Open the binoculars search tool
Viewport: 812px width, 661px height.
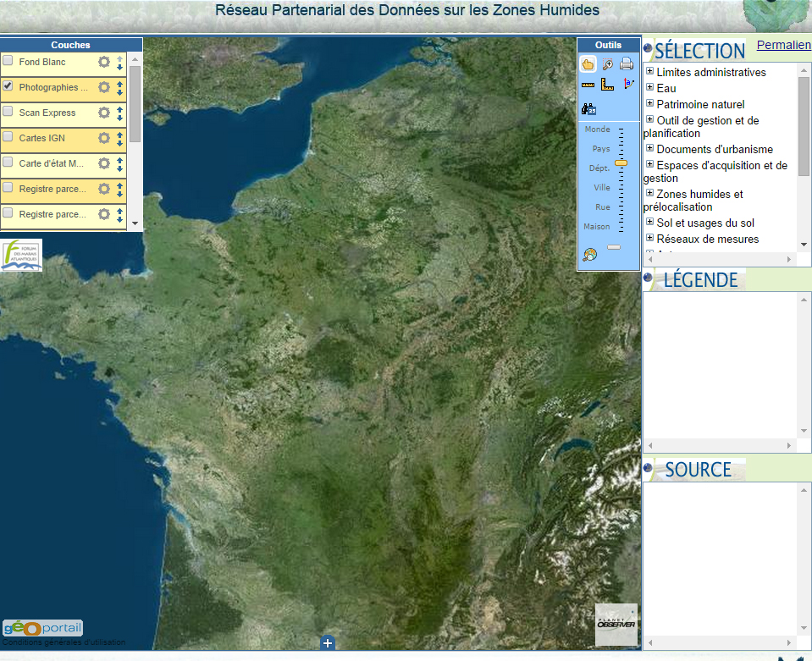(588, 108)
